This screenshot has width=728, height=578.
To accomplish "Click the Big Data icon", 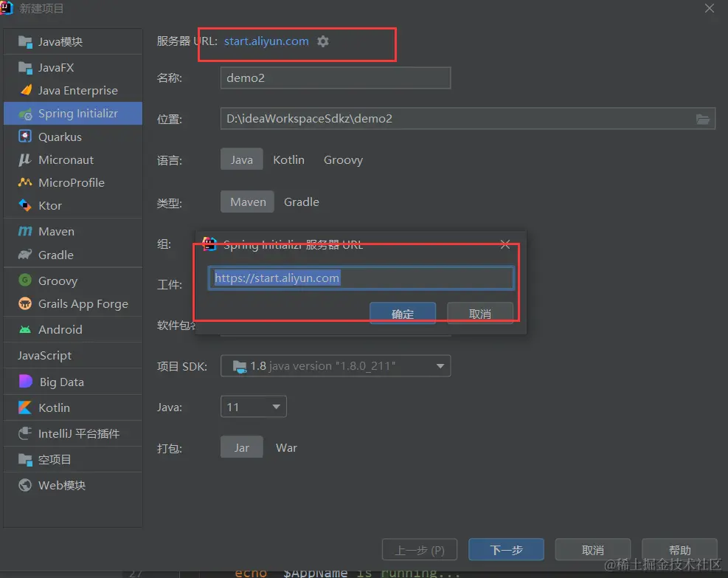I will tap(26, 382).
